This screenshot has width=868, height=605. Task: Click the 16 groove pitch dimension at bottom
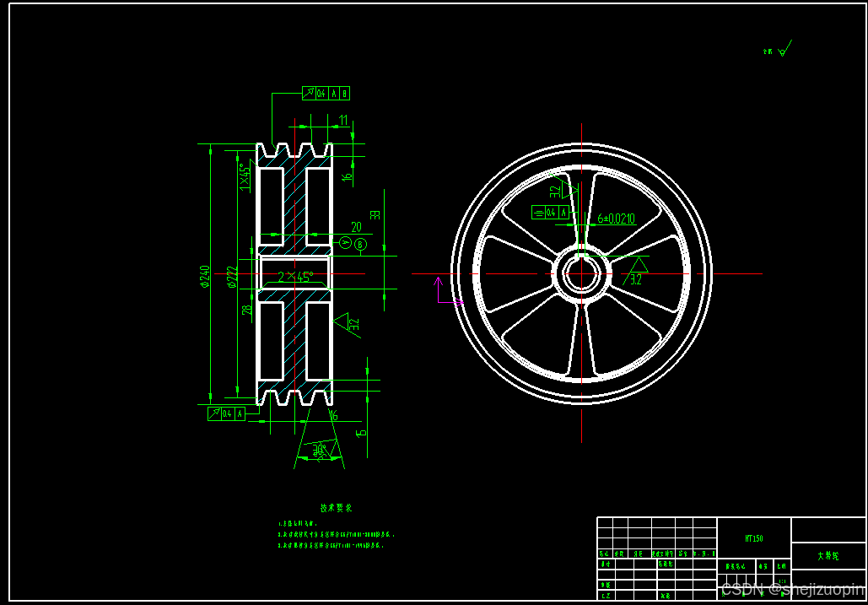[x=334, y=415]
